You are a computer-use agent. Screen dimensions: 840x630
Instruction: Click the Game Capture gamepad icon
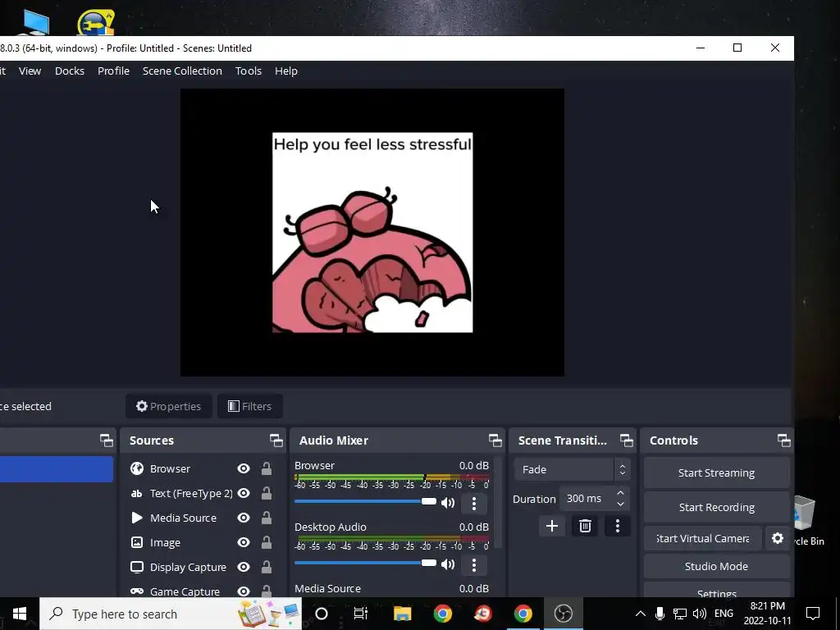pyautogui.click(x=137, y=591)
